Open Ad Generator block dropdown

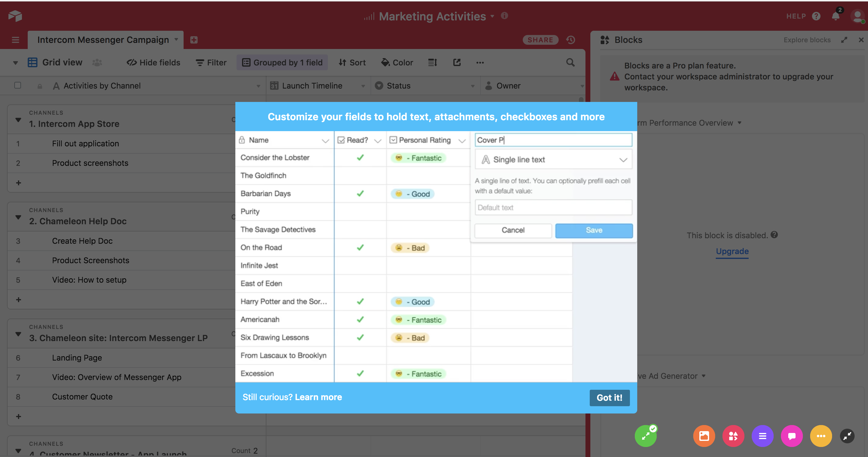click(704, 376)
